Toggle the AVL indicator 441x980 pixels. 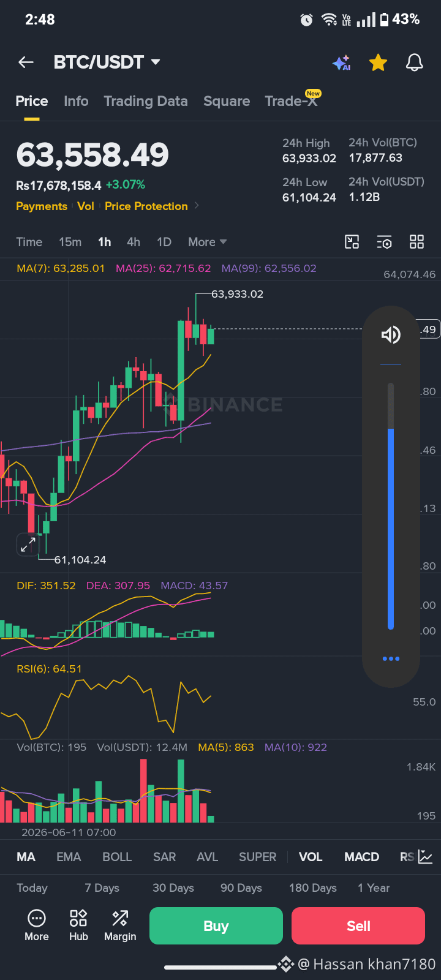point(207,857)
